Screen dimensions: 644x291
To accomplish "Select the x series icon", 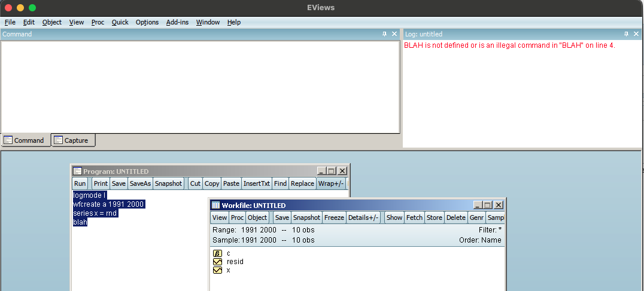I will click(x=217, y=270).
